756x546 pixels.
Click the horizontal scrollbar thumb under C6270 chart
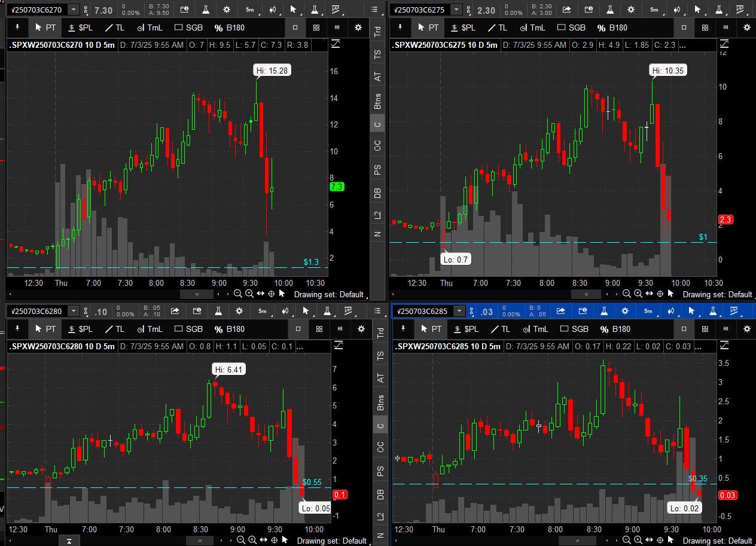click(196, 294)
